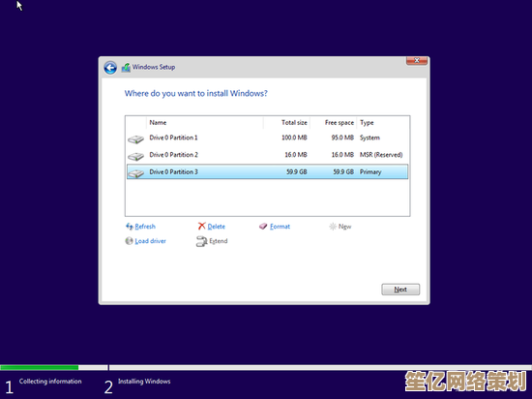Screen dimensions: 532x399
Task: Delete the selected partition
Action: click(x=216, y=227)
